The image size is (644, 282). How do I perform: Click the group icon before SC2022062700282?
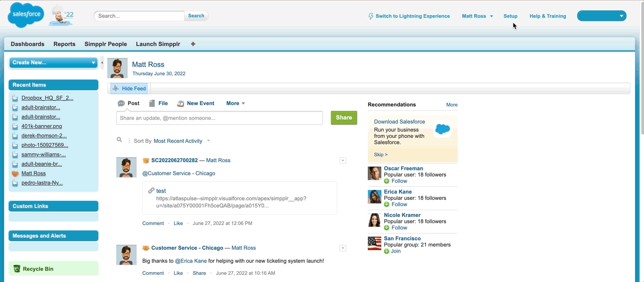click(146, 160)
